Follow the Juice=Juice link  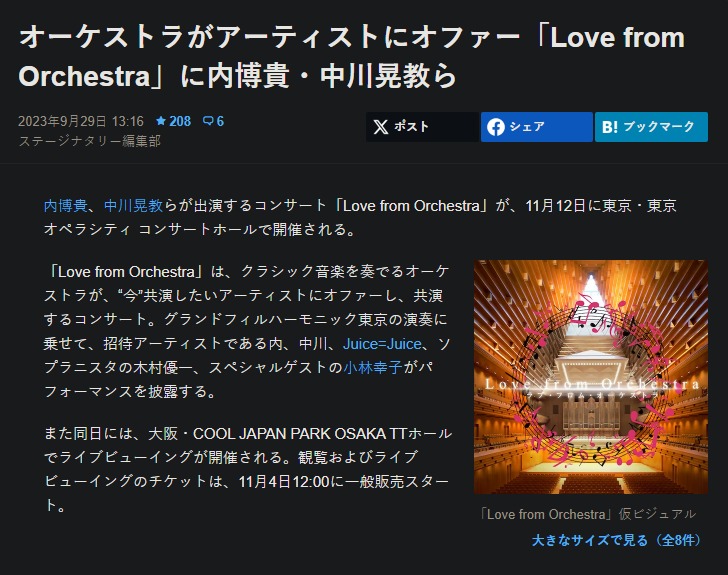point(382,344)
